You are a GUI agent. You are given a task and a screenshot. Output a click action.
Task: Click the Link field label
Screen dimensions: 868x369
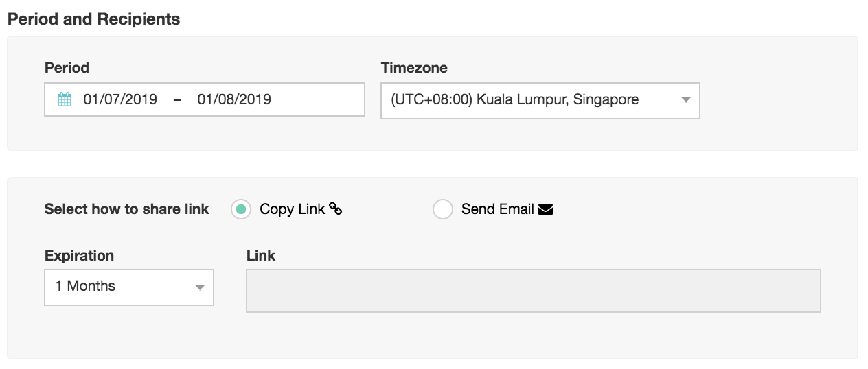(x=261, y=256)
